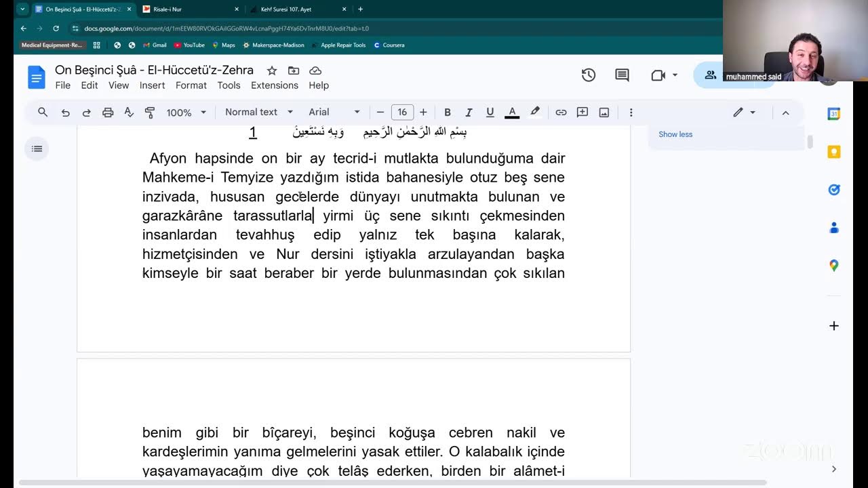Open the Format menu
The image size is (868, 488).
[191, 85]
